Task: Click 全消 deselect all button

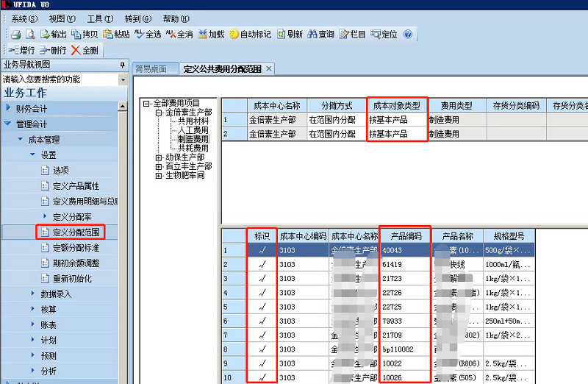Action: tap(179, 35)
